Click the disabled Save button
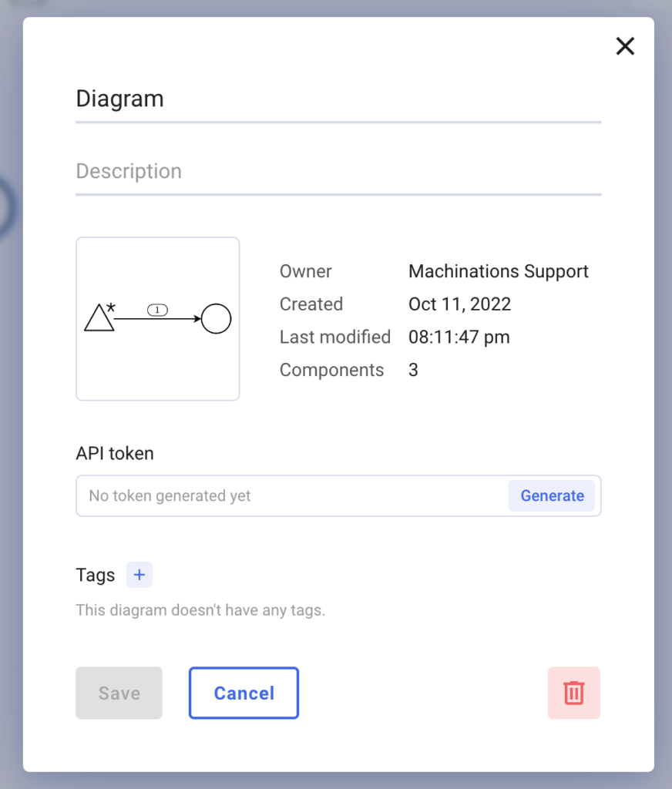The height and width of the screenshot is (789, 672). point(119,693)
